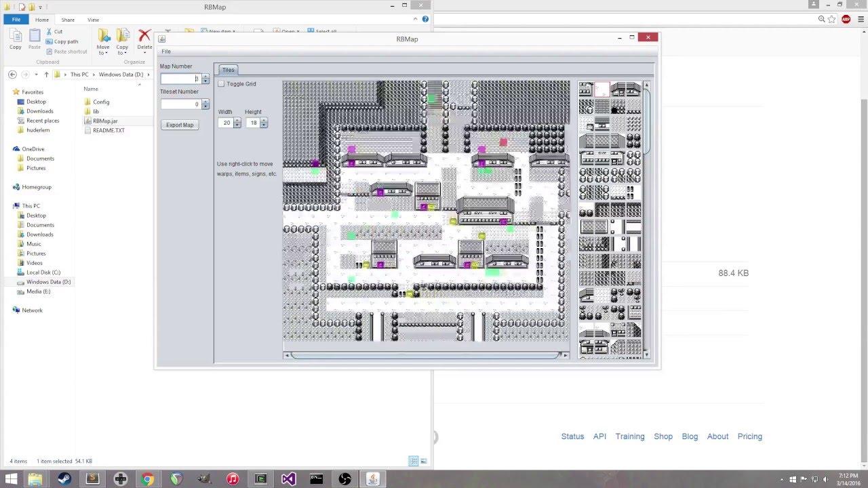
Task: Switch to the Home ribbon tab
Action: pyautogui.click(x=42, y=20)
